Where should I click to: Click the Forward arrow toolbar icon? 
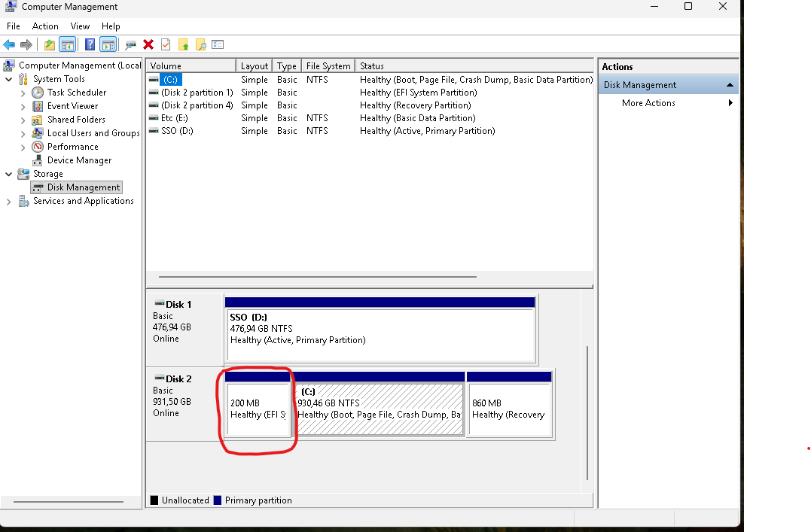pos(26,45)
